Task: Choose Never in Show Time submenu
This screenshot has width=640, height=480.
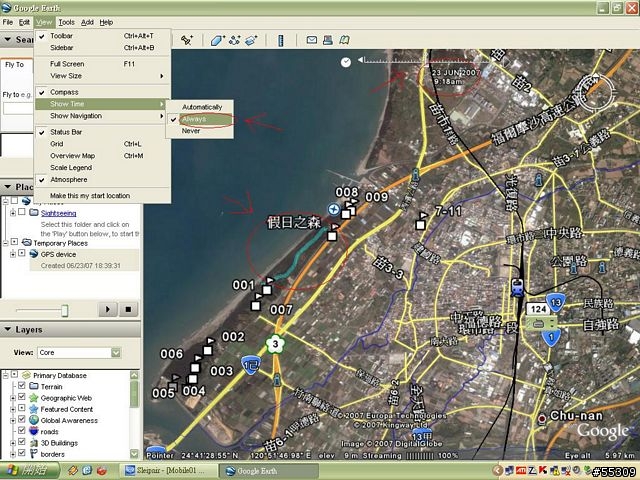Action: 200,131
